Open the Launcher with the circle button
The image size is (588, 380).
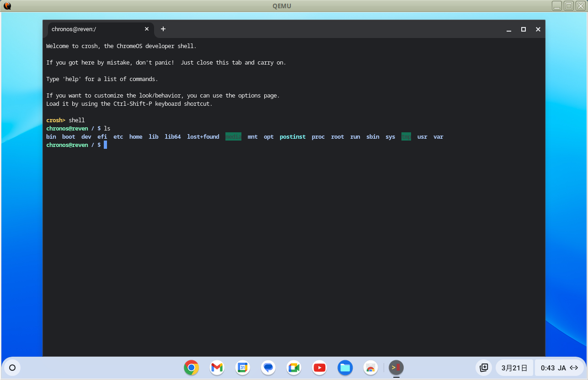click(12, 368)
